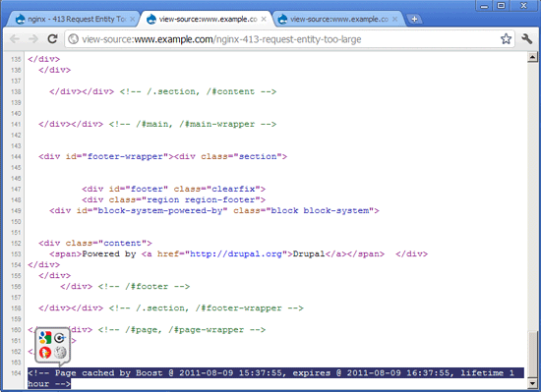Close the nginx 413 tab
This screenshot has width=541, height=392.
(x=132, y=20)
